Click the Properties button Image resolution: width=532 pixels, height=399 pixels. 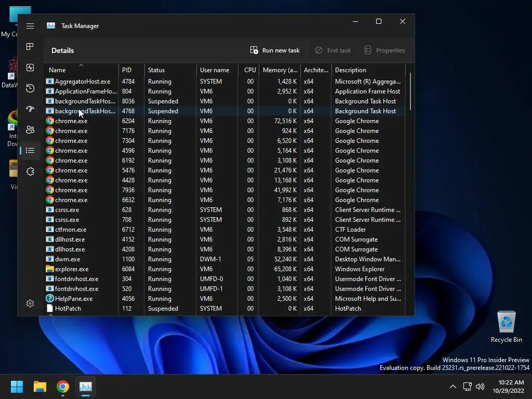pos(384,50)
